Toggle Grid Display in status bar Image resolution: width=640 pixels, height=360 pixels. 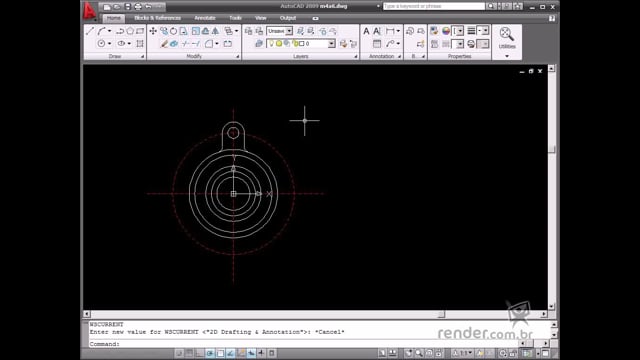[x=189, y=353]
